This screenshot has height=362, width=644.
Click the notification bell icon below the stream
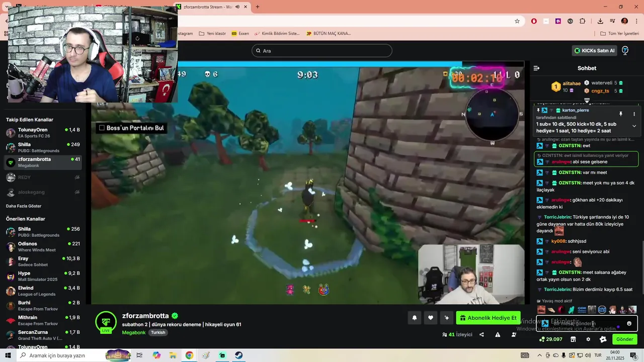pos(415,318)
